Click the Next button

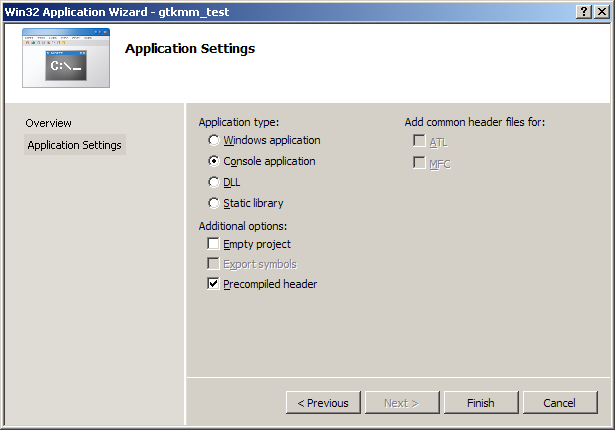click(401, 403)
